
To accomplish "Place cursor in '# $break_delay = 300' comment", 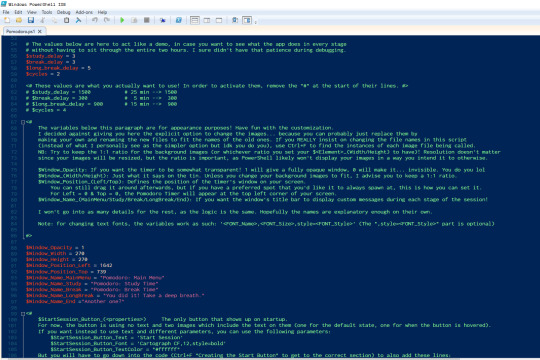I will tap(56, 98).
